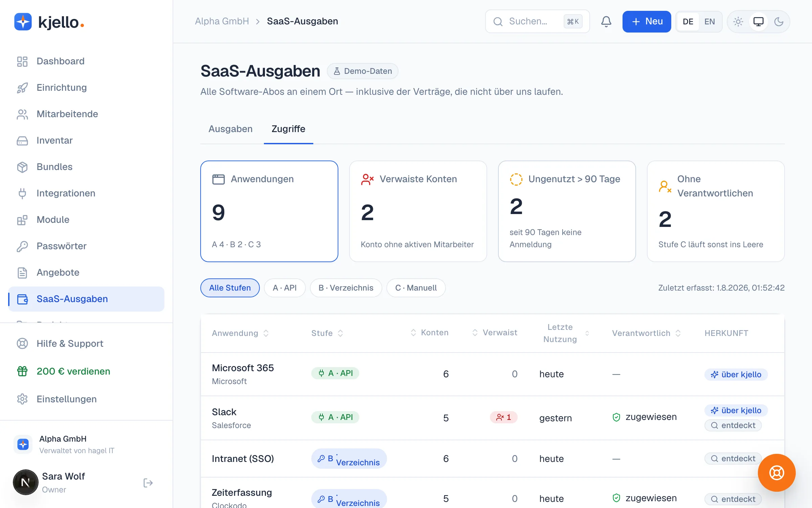
Task: Click the Ungenutzt dashed circle icon
Action: pos(516,179)
